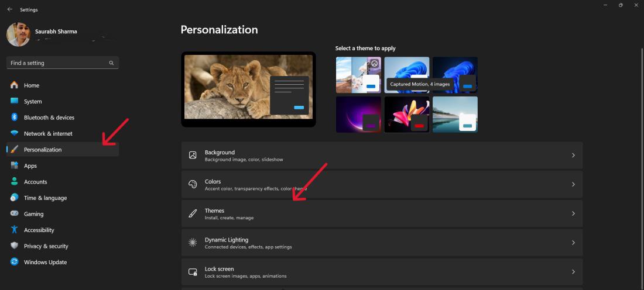644x290 pixels.
Task: Open Background image settings
Action: [x=382, y=156]
